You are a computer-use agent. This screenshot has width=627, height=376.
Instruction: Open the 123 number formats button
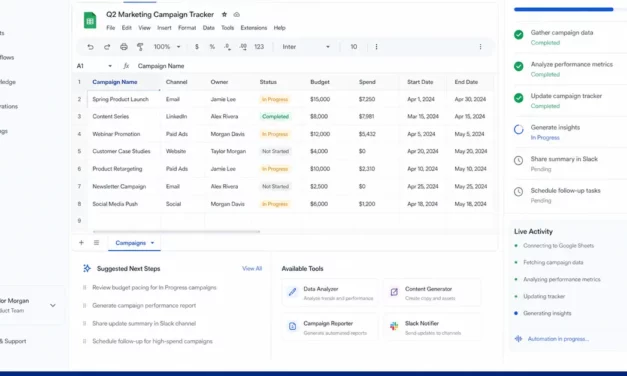click(259, 47)
